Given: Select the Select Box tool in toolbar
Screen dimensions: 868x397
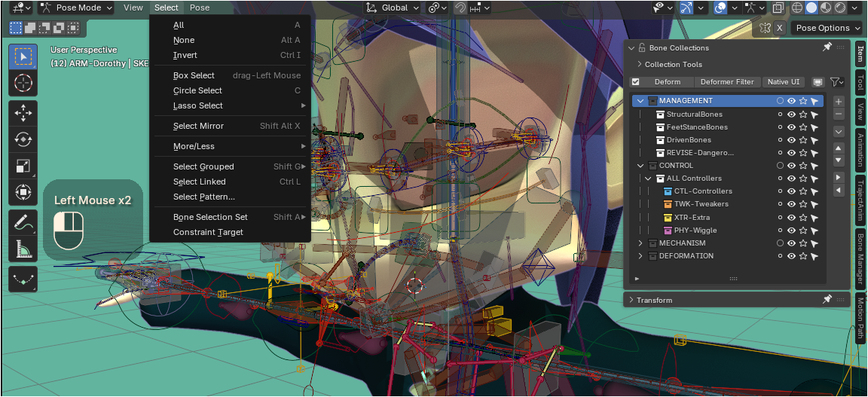Looking at the screenshot, I should pyautogui.click(x=23, y=56).
